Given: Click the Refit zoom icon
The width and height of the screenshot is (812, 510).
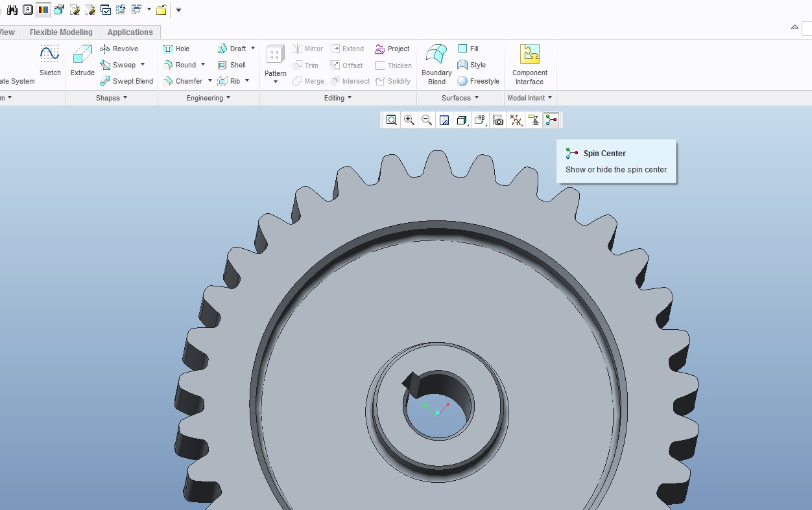Looking at the screenshot, I should pyautogui.click(x=391, y=120).
